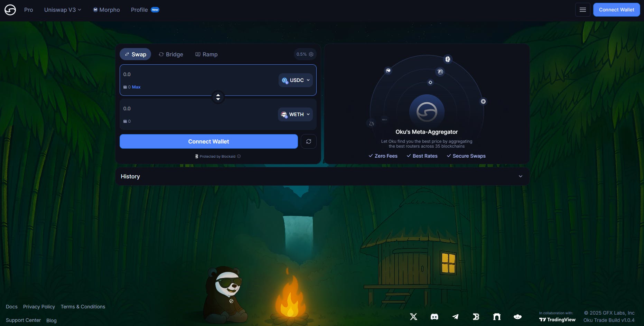Image resolution: width=644 pixels, height=326 pixels.
Task: Switch to the Bridge tab
Action: [x=171, y=54]
